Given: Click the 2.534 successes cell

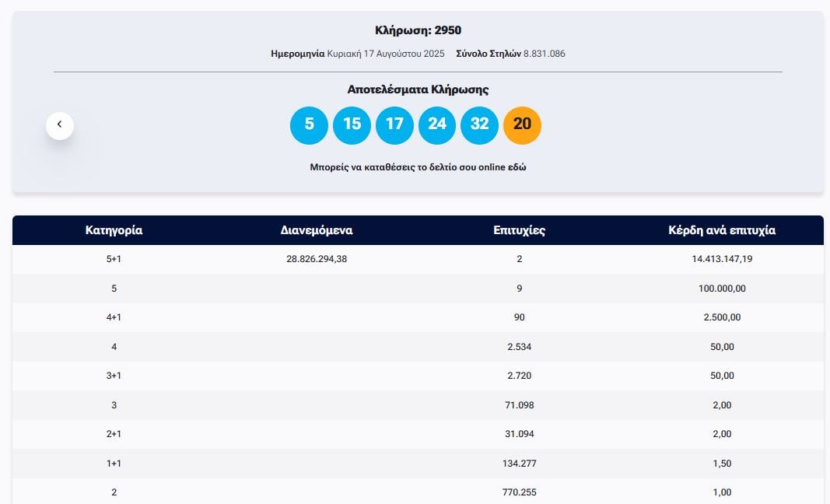Looking at the screenshot, I should click(x=520, y=347).
